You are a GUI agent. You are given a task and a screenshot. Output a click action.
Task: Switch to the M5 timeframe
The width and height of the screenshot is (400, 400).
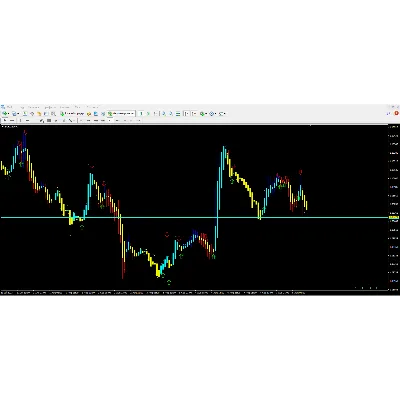pos(88,120)
